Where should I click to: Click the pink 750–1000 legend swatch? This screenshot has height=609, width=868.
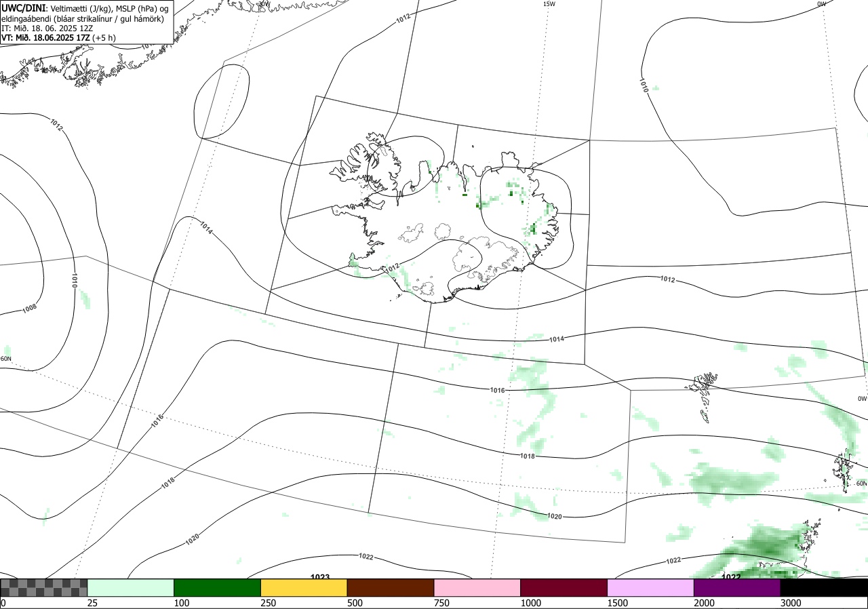point(477,587)
